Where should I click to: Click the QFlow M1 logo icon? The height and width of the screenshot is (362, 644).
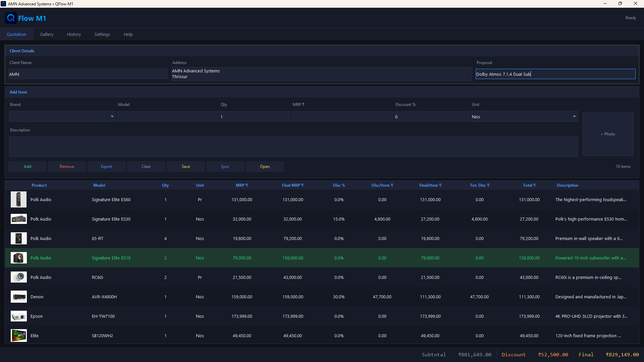click(x=11, y=18)
